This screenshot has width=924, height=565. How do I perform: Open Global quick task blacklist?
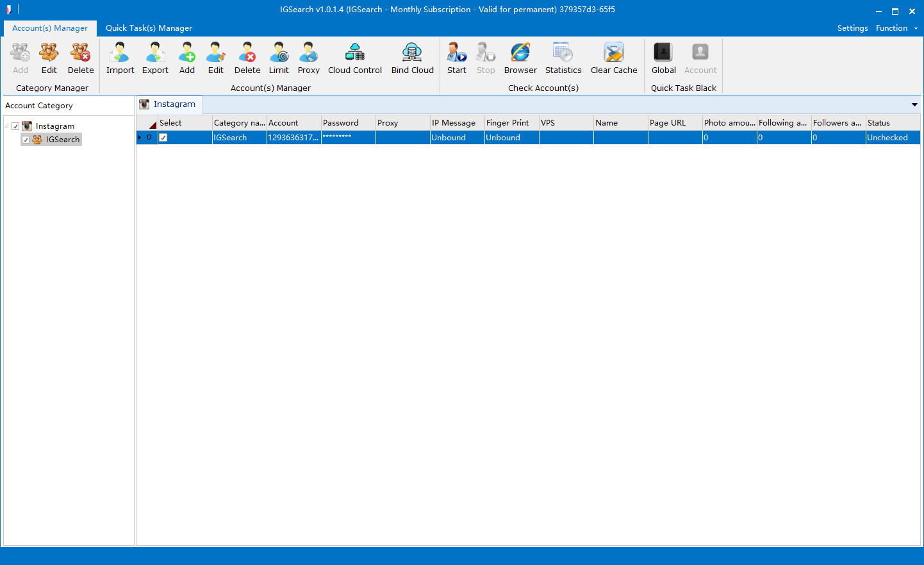click(x=663, y=53)
